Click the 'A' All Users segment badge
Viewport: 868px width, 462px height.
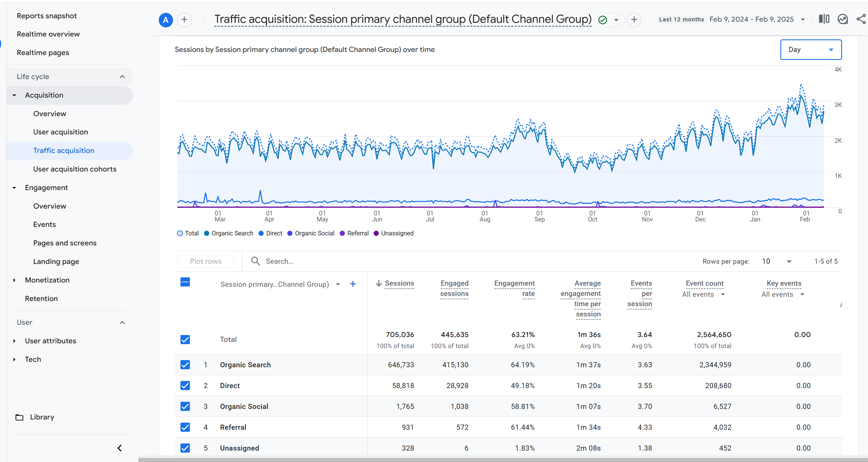(166, 20)
